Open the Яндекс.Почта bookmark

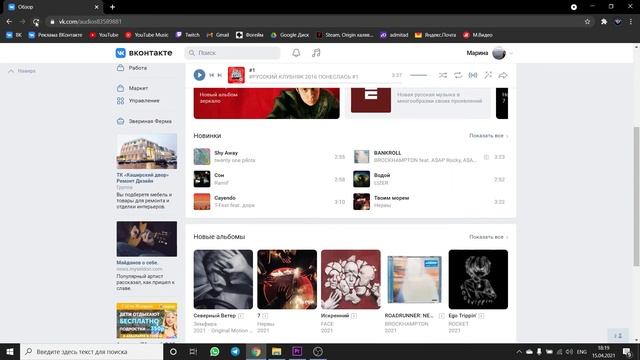tap(436, 35)
